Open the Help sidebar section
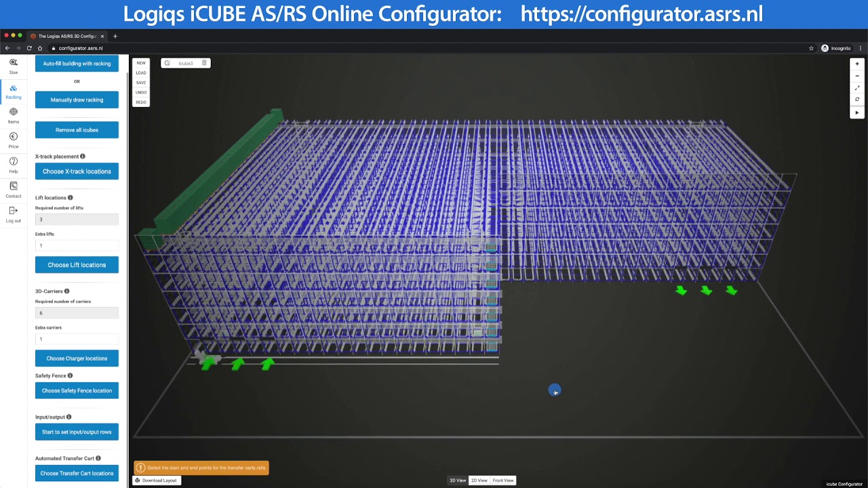 tap(14, 165)
